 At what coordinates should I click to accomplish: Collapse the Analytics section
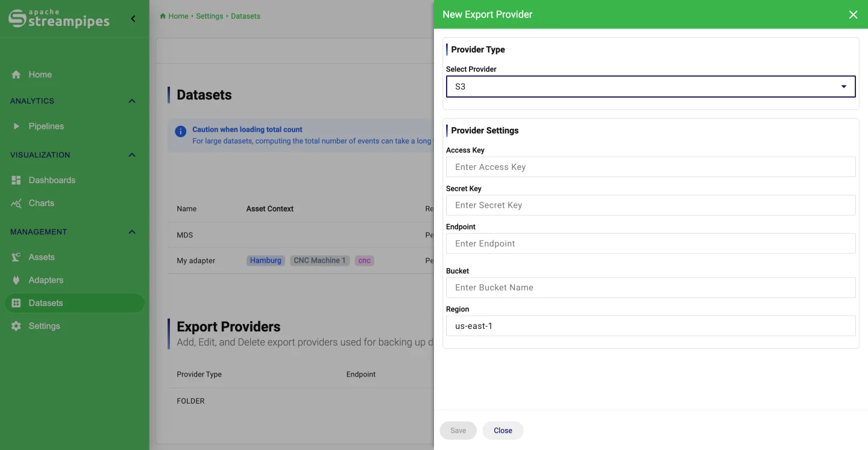132,101
